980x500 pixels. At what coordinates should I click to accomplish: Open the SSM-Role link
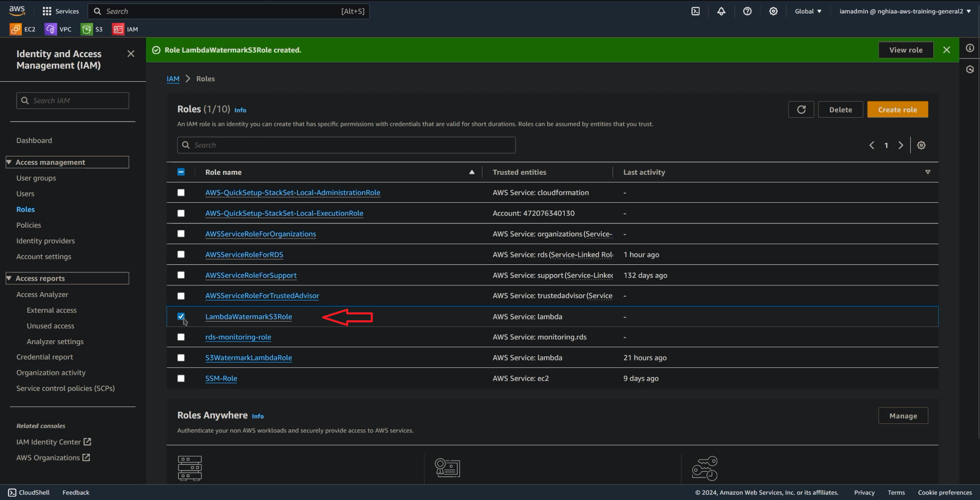(x=221, y=379)
